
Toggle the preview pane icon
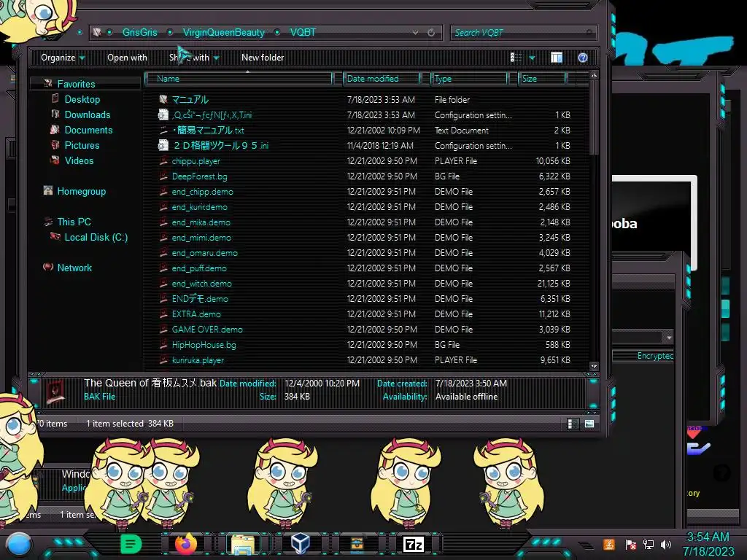557,58
